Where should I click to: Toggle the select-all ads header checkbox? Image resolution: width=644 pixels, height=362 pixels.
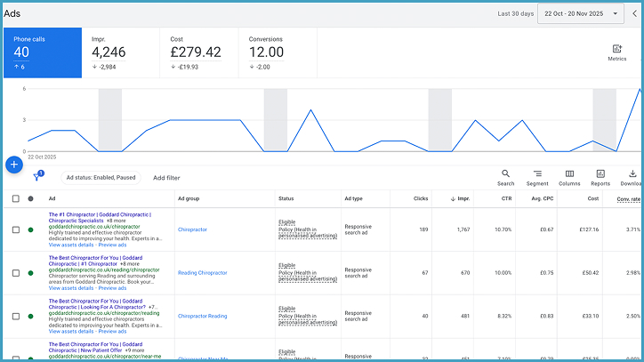(15, 198)
